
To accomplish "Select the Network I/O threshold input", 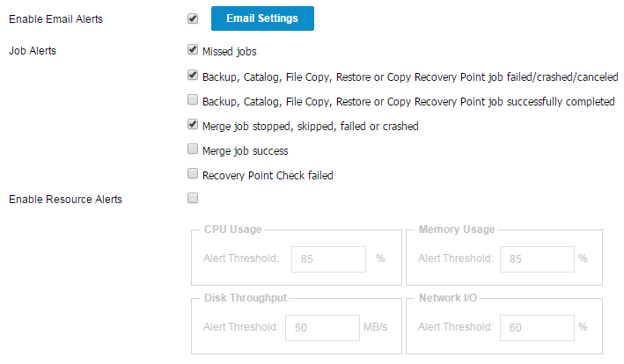I will tap(537, 328).
